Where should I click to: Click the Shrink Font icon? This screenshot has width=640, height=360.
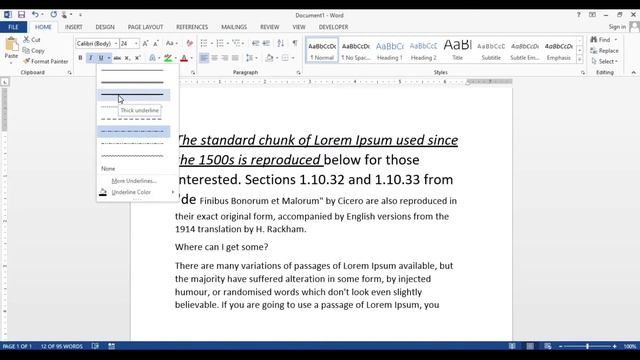pyautogui.click(x=156, y=43)
